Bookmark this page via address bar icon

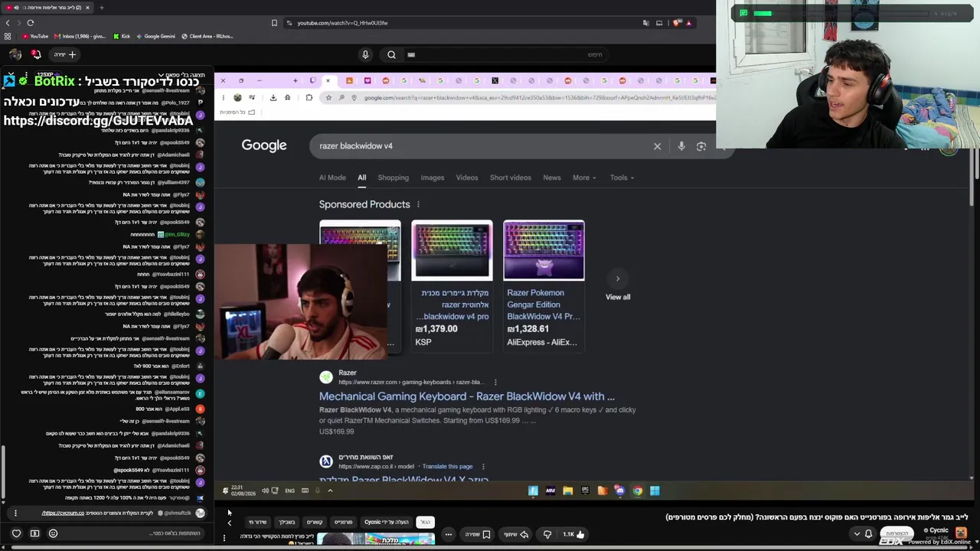tap(274, 23)
